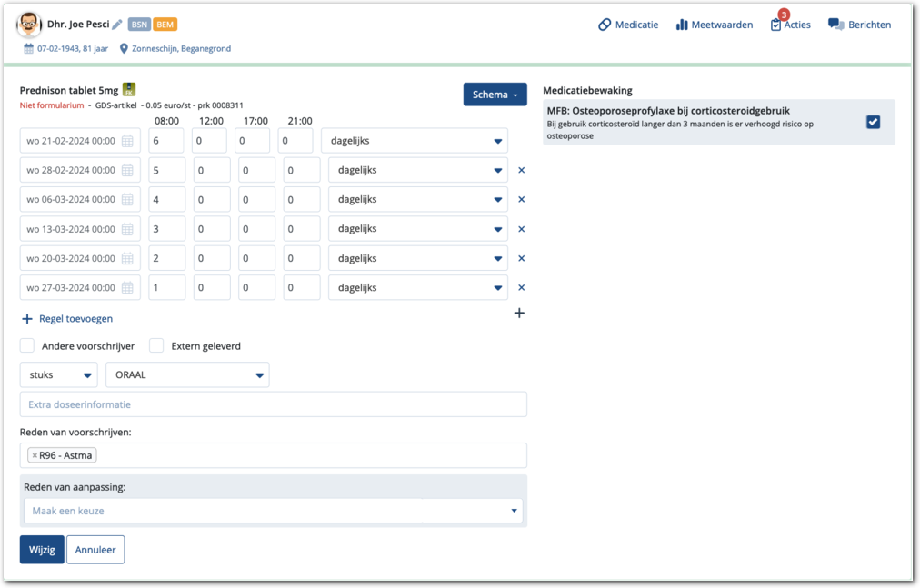Open the stuks unit dropdown
Viewport: 920px width, 588px height.
point(58,374)
